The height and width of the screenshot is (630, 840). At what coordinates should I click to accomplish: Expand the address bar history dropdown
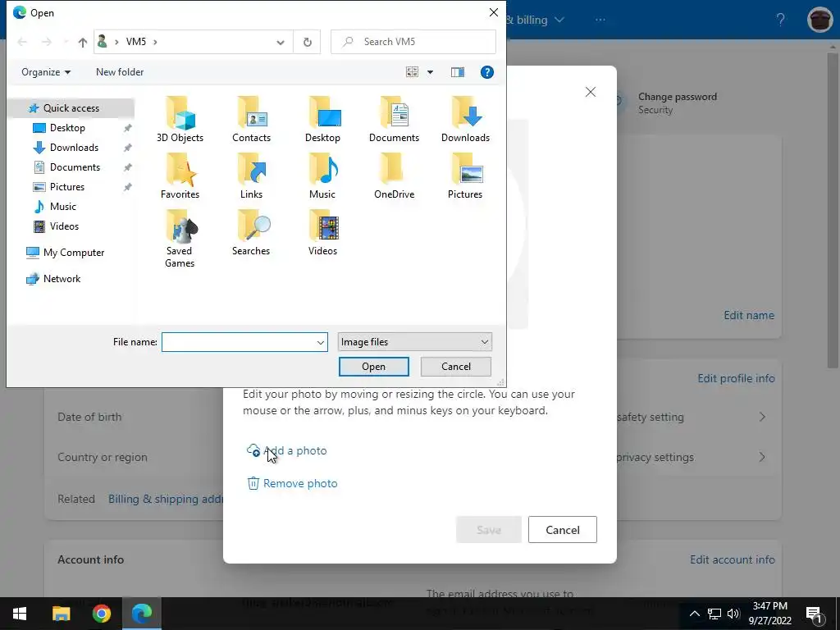tap(281, 43)
